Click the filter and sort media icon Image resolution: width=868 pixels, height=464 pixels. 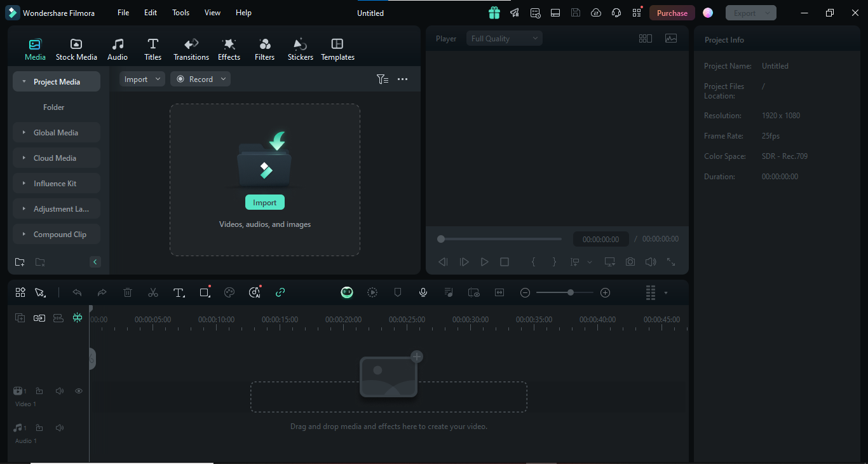[x=382, y=79]
